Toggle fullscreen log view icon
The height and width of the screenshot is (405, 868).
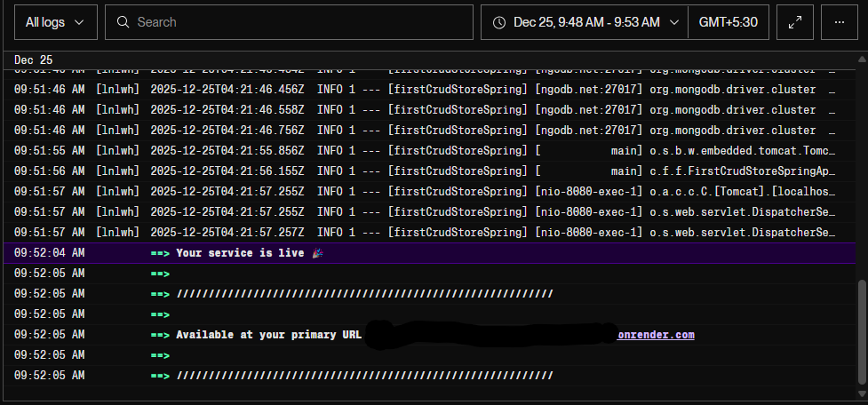click(794, 22)
